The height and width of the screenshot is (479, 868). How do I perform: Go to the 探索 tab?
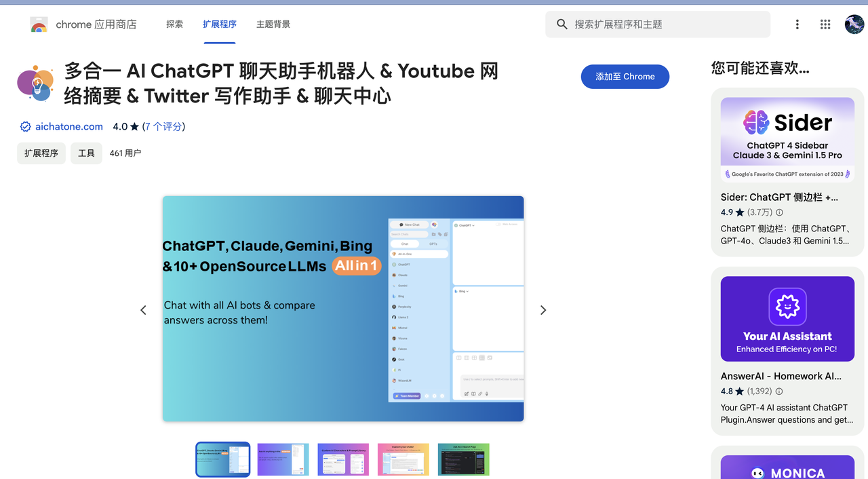click(x=174, y=24)
